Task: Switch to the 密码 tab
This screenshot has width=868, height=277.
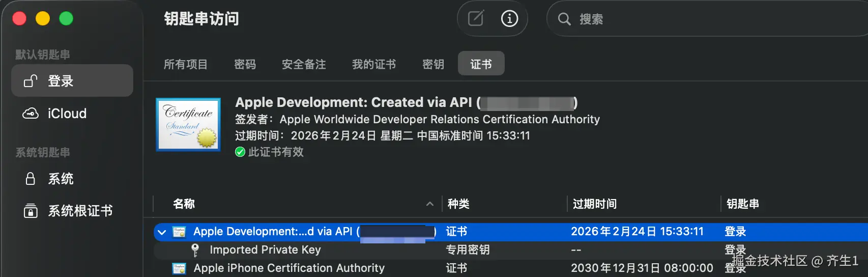Action: click(x=245, y=64)
